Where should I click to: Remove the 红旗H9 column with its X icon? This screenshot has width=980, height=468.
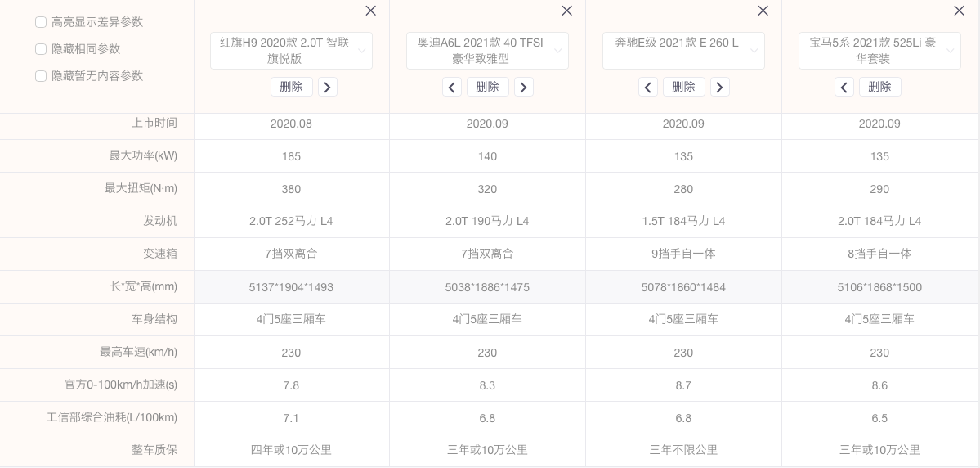370,11
